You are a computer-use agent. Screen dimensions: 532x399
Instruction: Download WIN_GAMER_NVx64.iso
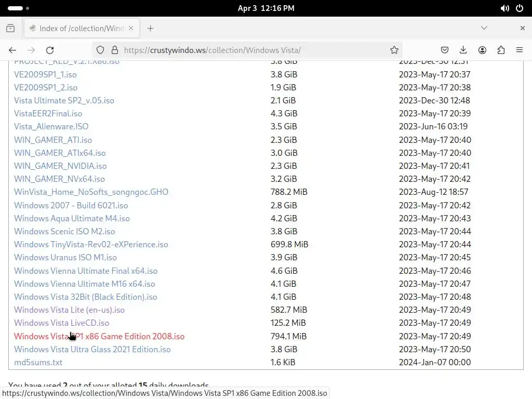pos(59,179)
